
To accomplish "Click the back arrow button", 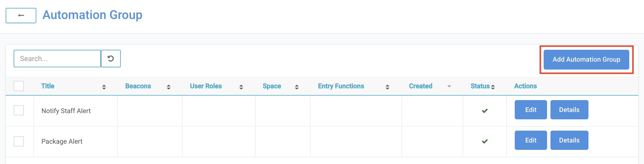I will tap(21, 16).
